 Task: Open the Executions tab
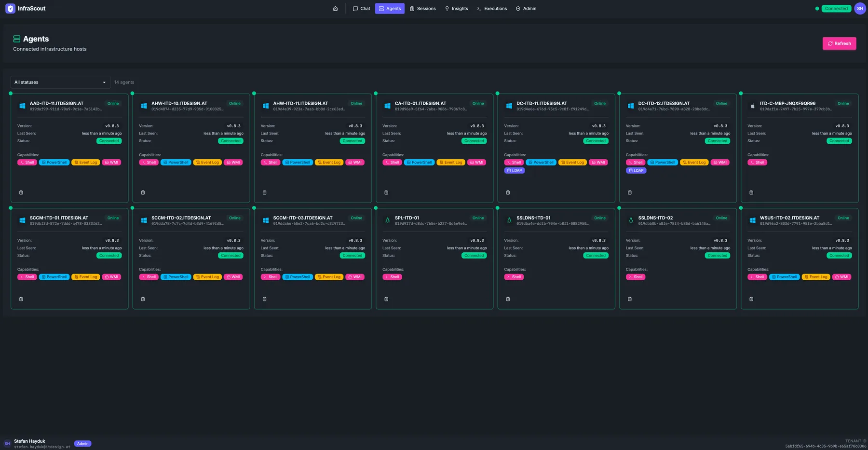coord(492,9)
